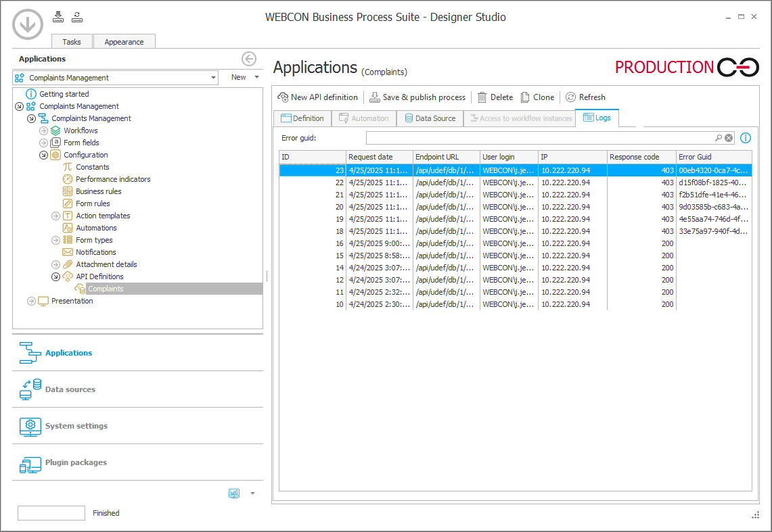Open the Complaints Management application dropdown

point(214,78)
